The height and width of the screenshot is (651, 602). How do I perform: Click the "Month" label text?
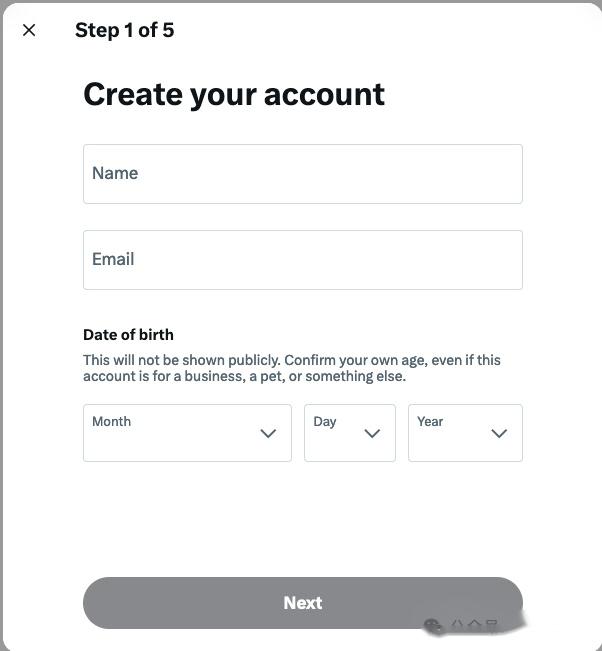111,421
